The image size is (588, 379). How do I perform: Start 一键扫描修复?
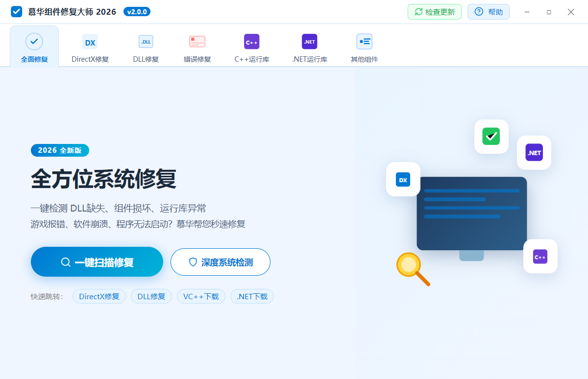pyautogui.click(x=97, y=262)
